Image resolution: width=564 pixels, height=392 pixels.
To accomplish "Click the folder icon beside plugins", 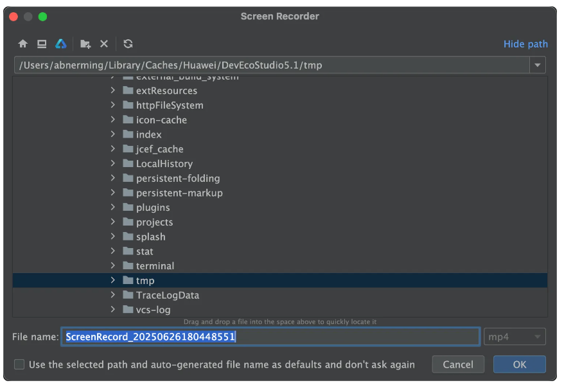I will click(128, 208).
